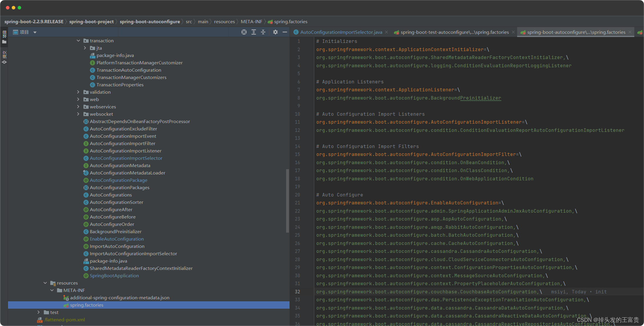644x326 pixels.
Task: Click PlatformTransactionManagerCustomizer interface icon
Action: [92, 63]
